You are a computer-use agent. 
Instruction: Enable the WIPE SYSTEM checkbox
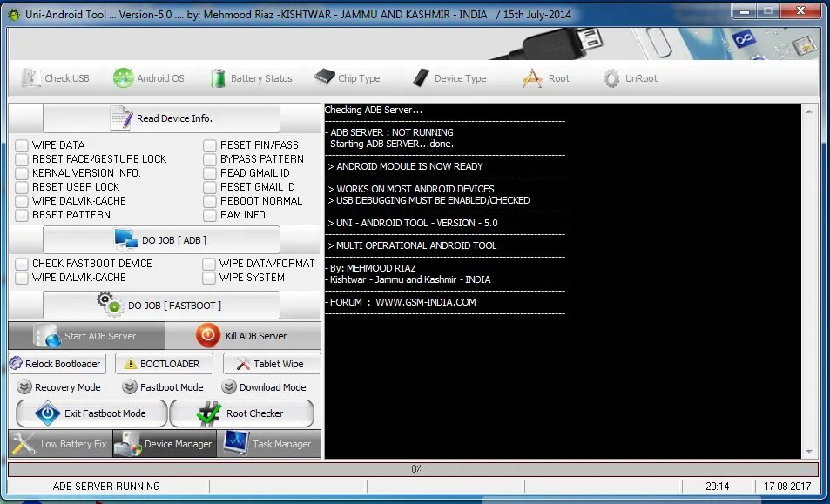(x=209, y=278)
